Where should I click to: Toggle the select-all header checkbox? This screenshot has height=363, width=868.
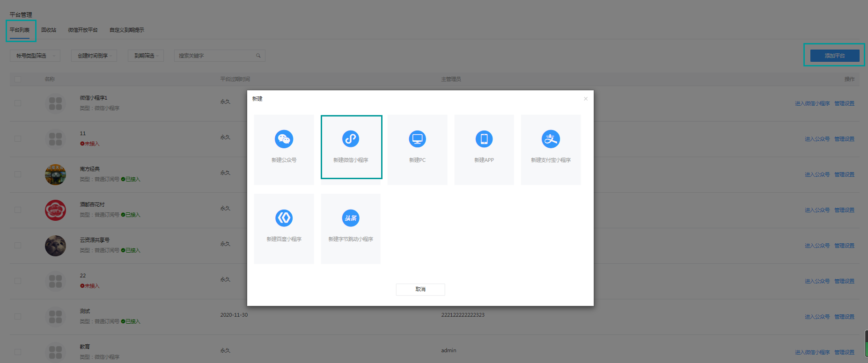[x=18, y=79]
